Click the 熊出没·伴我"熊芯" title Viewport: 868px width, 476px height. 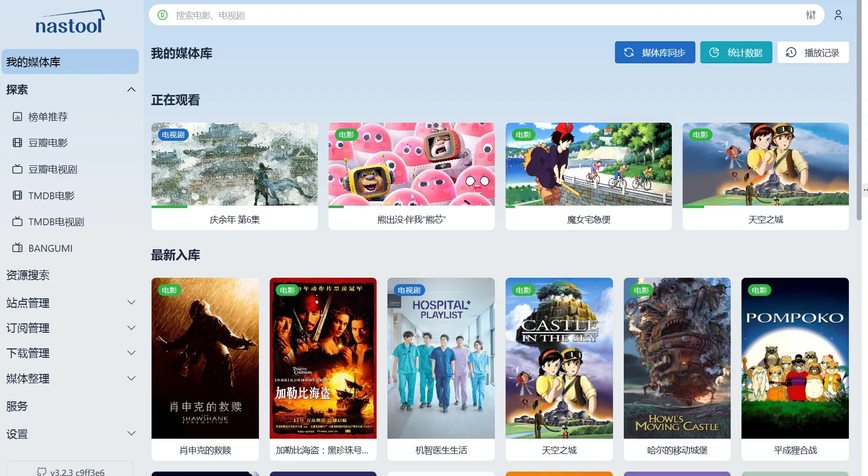[x=411, y=220]
